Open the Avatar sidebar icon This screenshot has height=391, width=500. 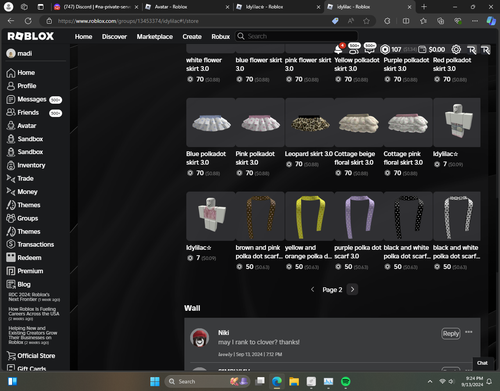[11, 126]
